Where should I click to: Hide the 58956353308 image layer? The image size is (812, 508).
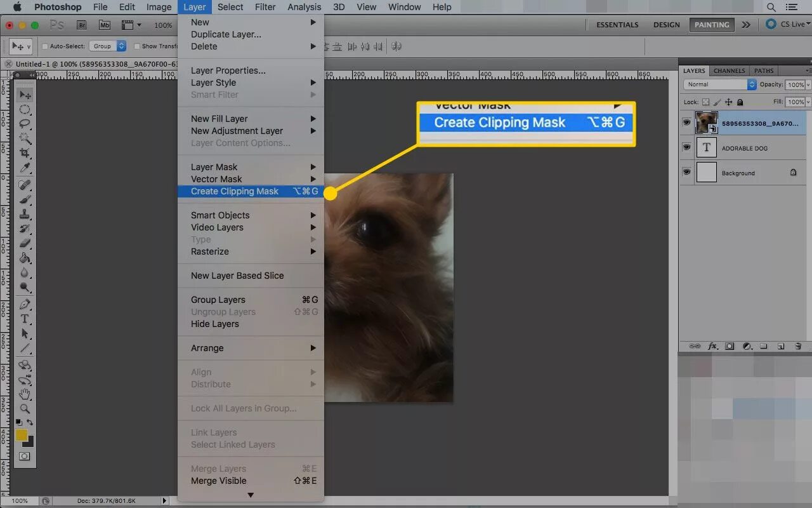686,123
